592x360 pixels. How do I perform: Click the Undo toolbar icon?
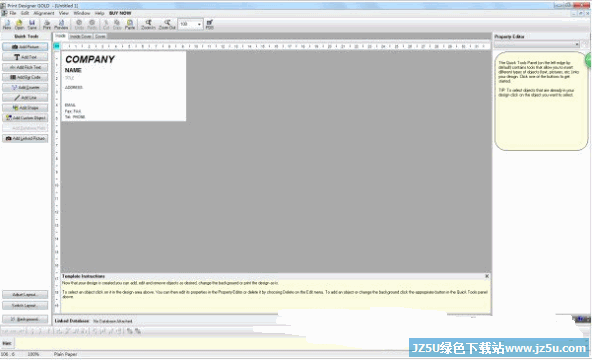[79, 25]
